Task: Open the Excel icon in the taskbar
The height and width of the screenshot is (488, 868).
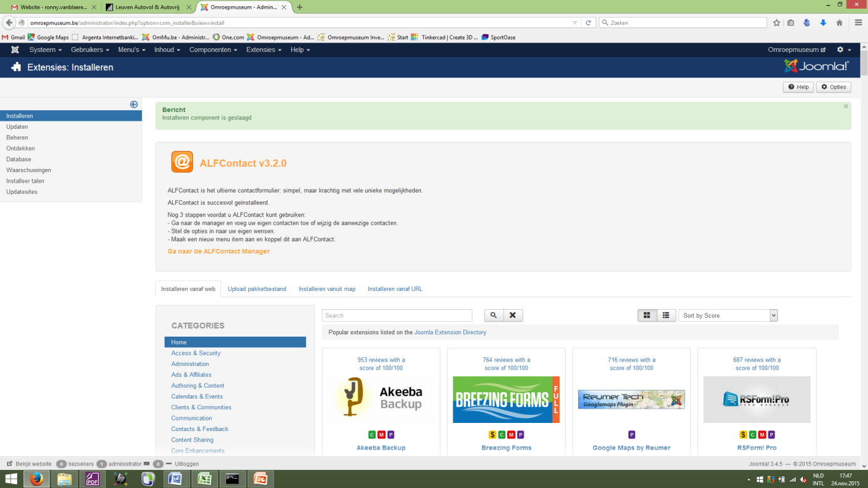Action: [204, 479]
